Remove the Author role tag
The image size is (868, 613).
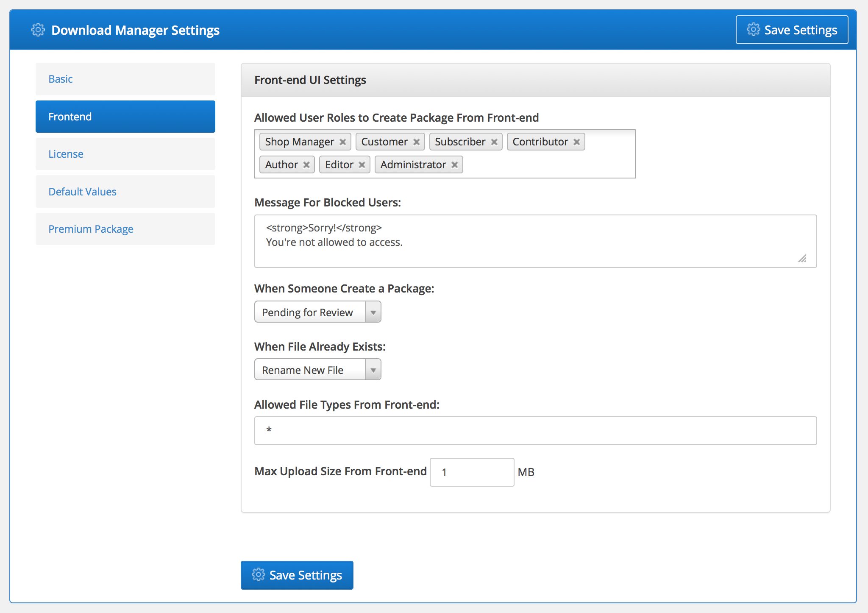pyautogui.click(x=307, y=164)
